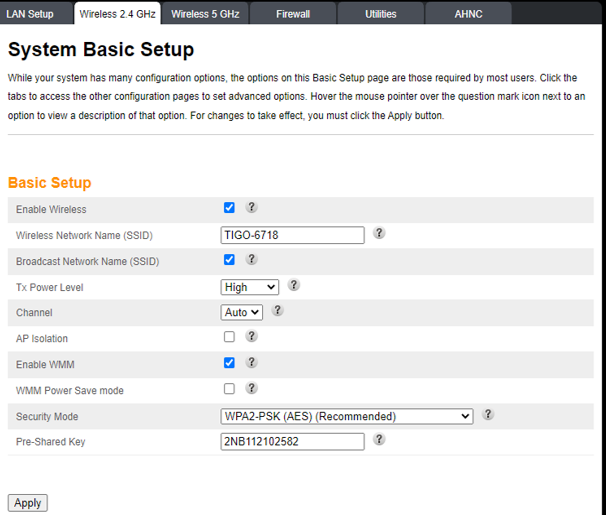Click the Enable WMM label
This screenshot has width=606, height=515.
click(45, 365)
